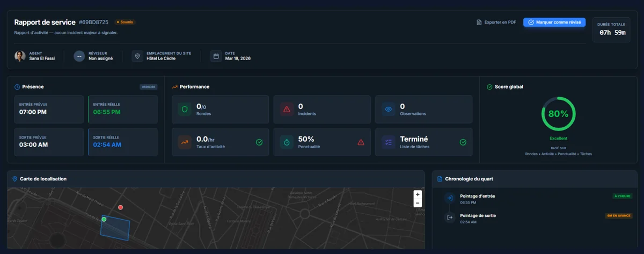Viewport: 644px width, 254px height.
Task: Click the checklist icon on Liste de tâches
Action: (388, 142)
